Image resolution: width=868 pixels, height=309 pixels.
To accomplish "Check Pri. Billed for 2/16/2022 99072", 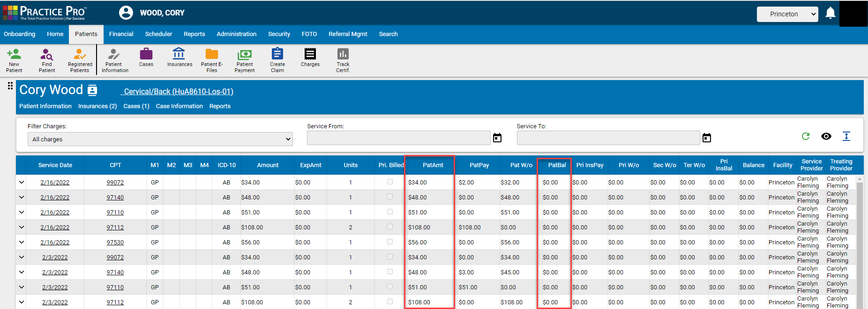I will click(390, 182).
